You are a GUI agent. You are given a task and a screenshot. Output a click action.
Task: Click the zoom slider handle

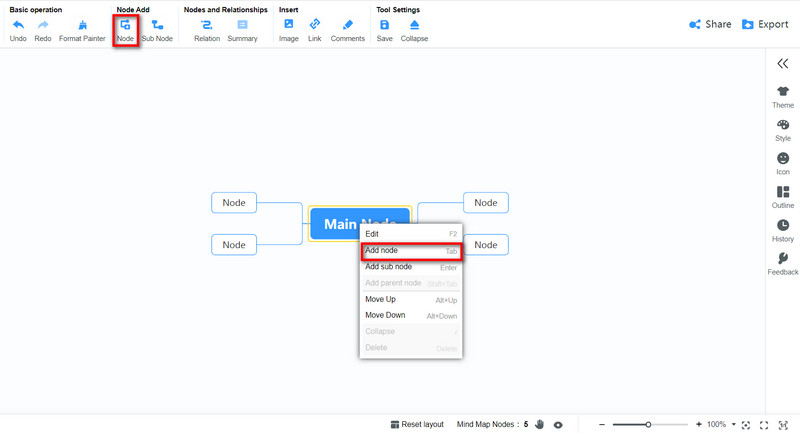[648, 424]
